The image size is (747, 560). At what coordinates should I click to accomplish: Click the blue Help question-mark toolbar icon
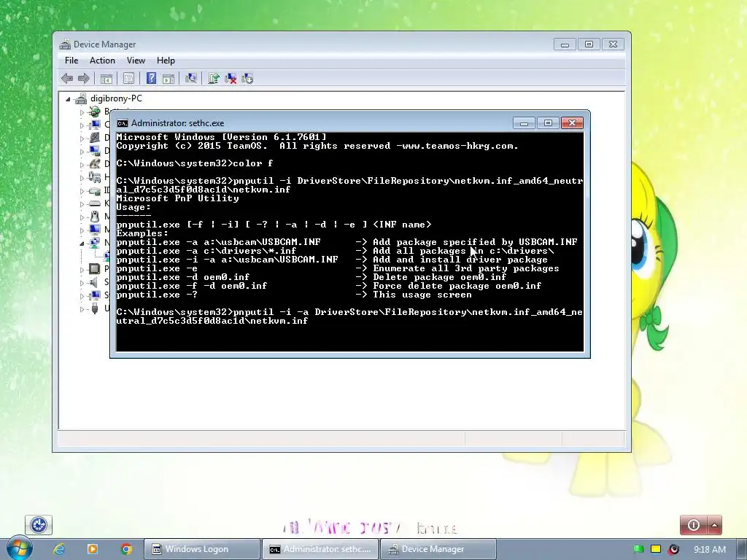(x=151, y=78)
